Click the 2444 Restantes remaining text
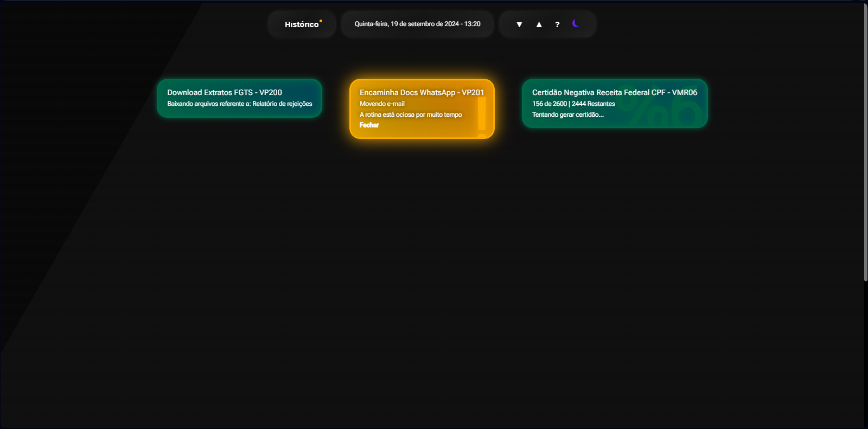The image size is (868, 429). point(593,104)
